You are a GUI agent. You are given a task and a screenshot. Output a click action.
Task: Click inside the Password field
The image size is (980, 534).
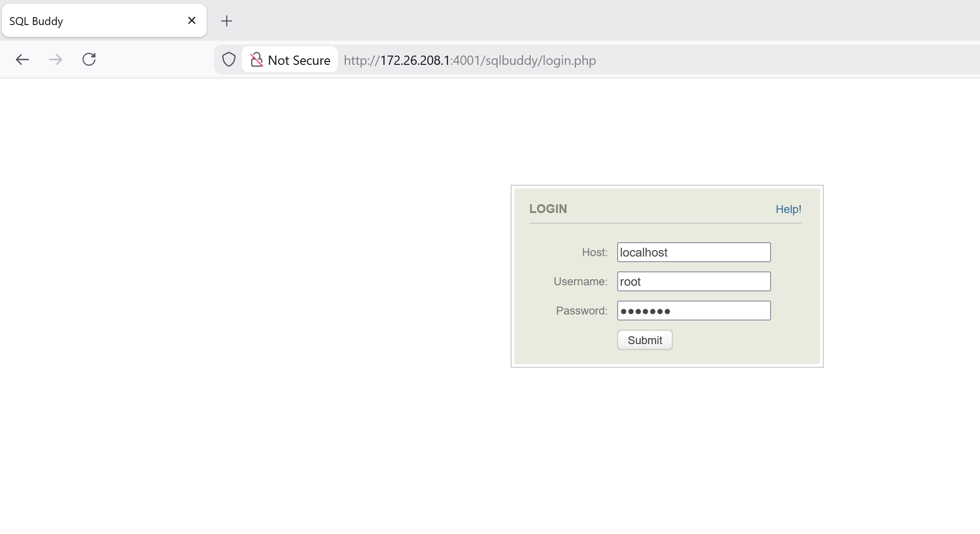point(693,310)
